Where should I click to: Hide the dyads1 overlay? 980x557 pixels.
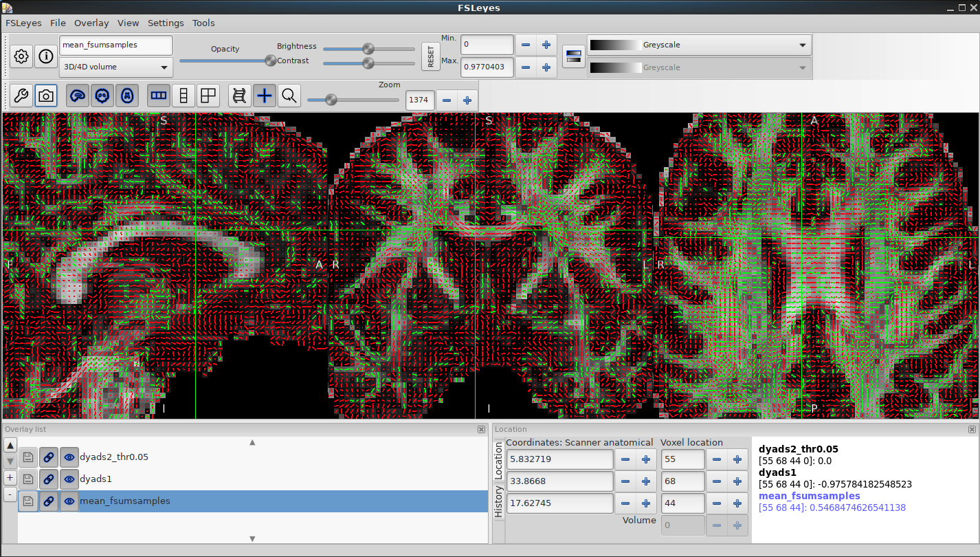click(69, 479)
